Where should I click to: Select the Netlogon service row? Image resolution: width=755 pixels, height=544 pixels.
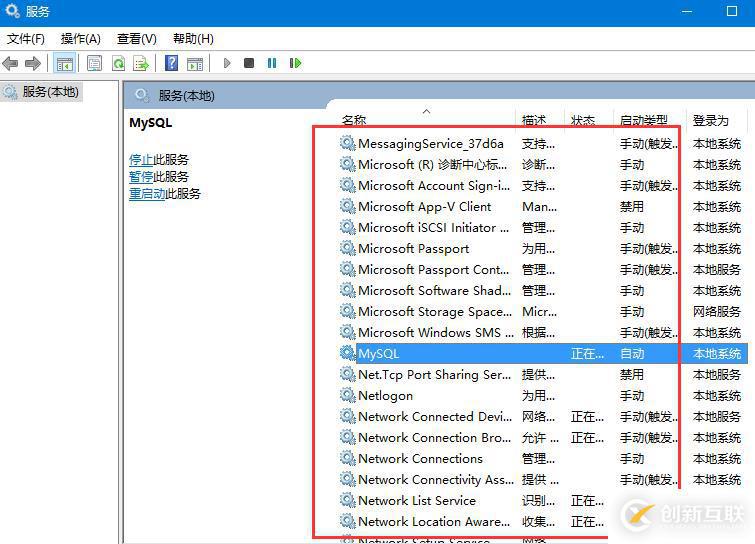pos(543,395)
